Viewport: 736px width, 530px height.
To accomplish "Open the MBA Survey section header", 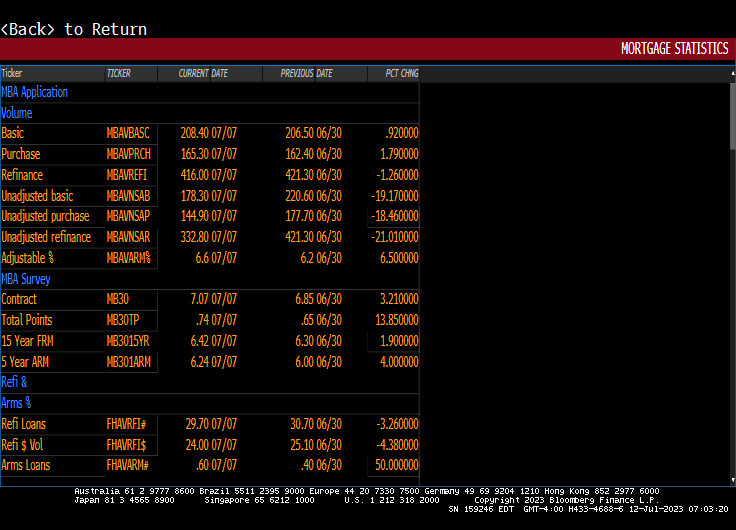I will 26,279.
